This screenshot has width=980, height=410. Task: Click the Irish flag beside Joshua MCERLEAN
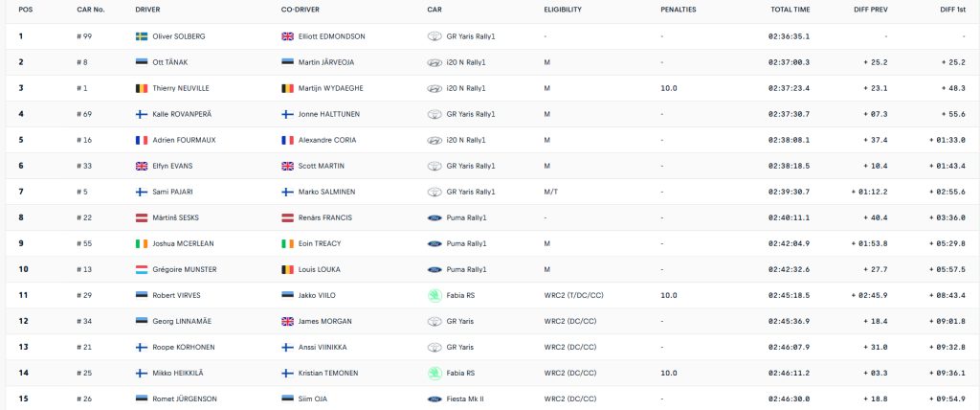point(142,243)
